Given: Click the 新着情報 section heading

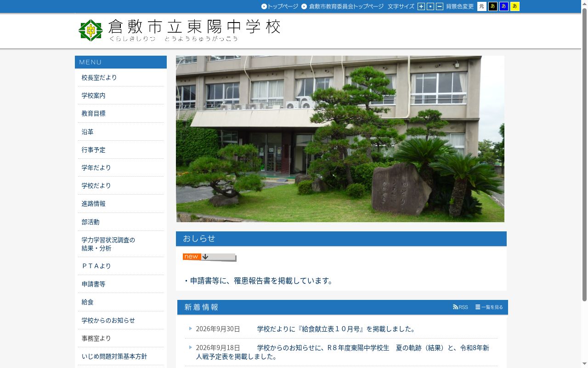Looking at the screenshot, I should [x=201, y=307].
